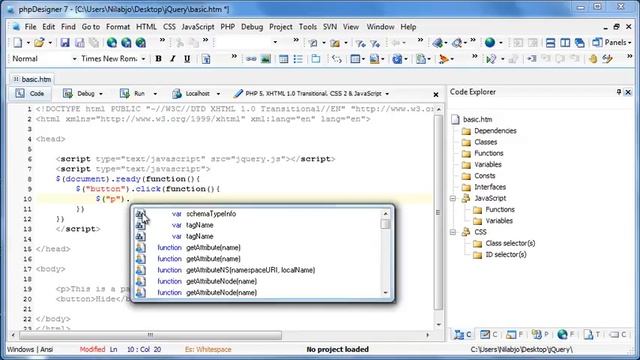Split the editor vertically
640x360 pixels.
[565, 42]
